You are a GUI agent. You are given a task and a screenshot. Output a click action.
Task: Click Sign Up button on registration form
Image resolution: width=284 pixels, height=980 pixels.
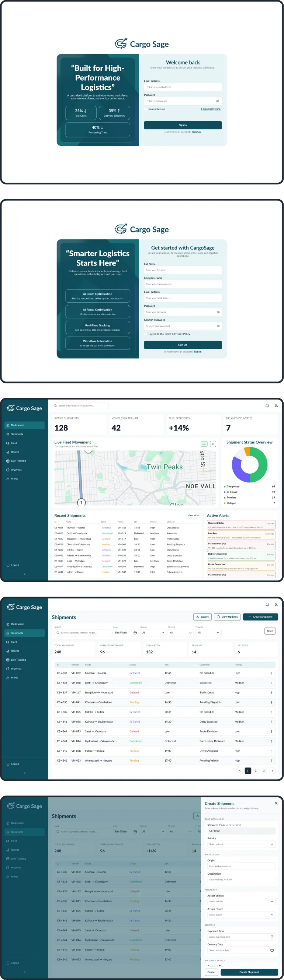point(183,345)
